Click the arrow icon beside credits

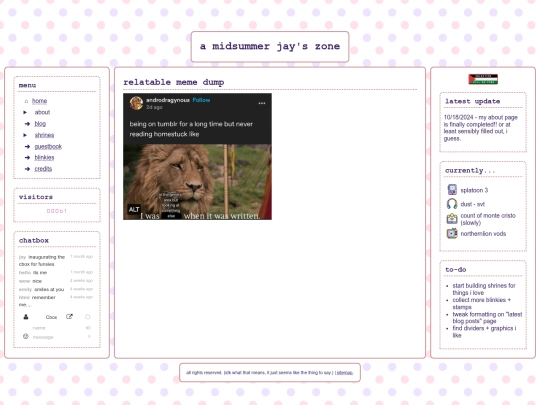click(27, 169)
